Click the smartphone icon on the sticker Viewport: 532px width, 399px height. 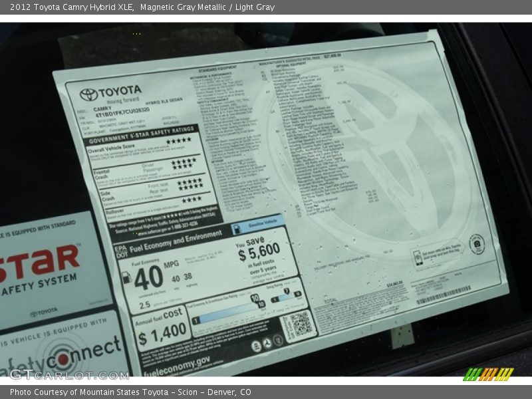pos(416,257)
